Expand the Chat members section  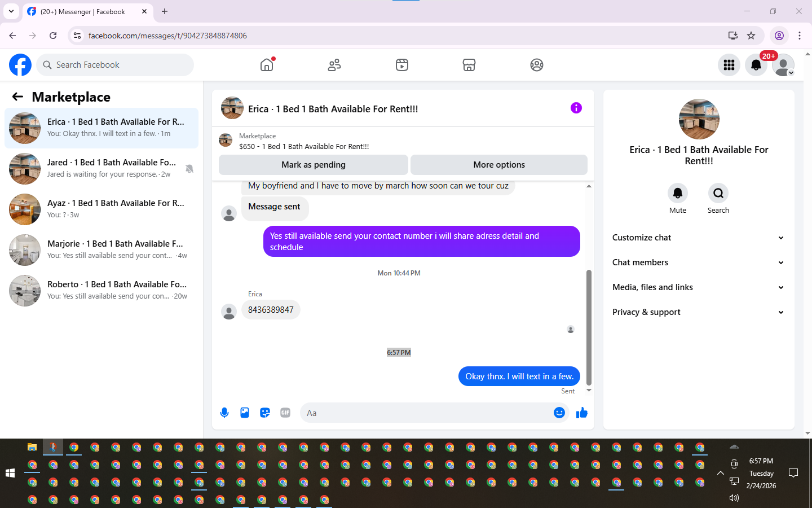699,262
